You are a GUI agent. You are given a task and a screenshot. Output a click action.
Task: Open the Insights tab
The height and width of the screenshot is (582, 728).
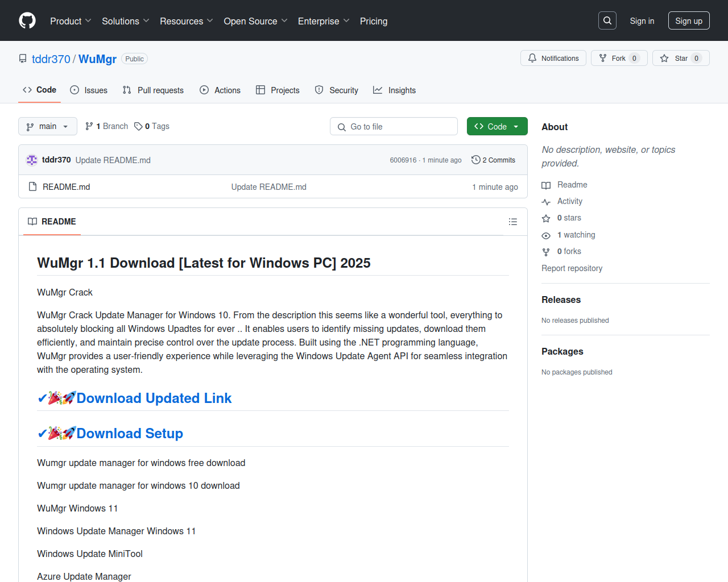[x=395, y=90]
